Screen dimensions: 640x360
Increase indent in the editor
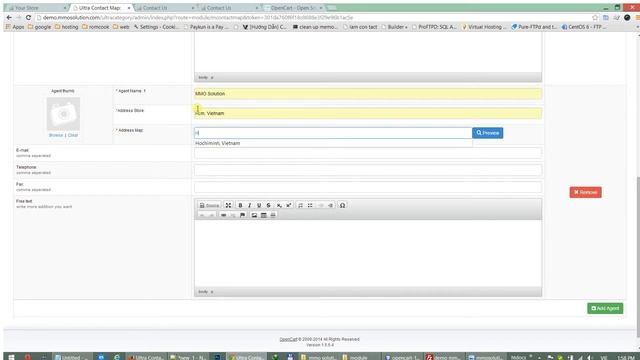click(331, 205)
